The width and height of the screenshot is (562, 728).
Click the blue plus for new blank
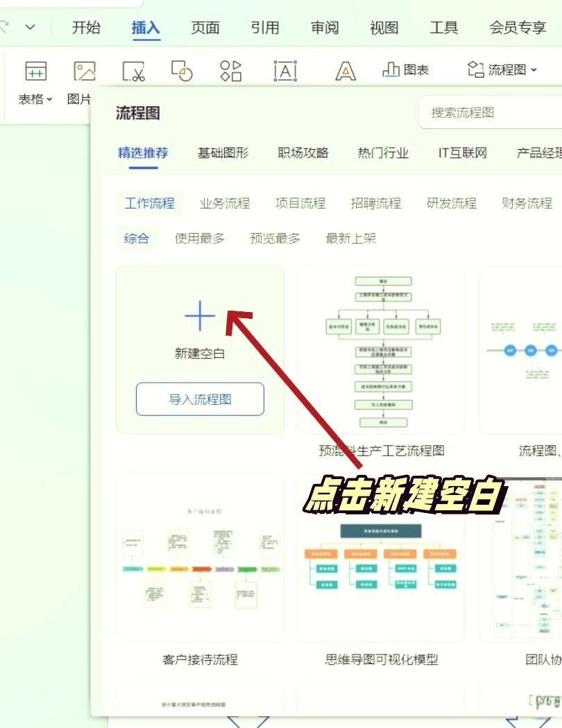pyautogui.click(x=201, y=315)
